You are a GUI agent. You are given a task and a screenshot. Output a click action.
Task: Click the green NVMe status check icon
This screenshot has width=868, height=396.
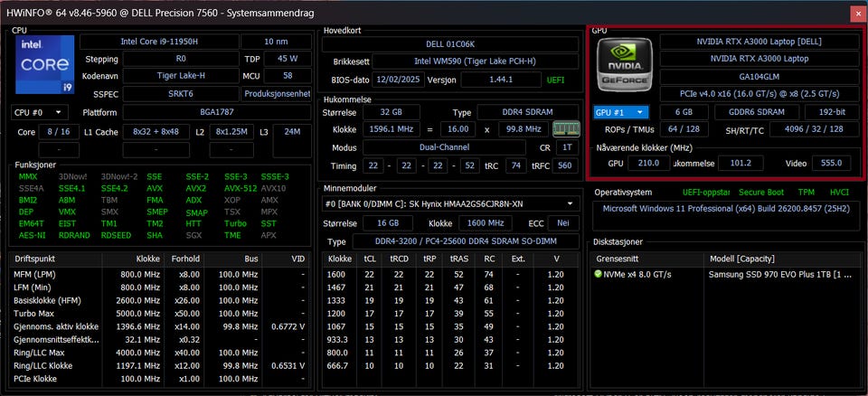(598, 274)
